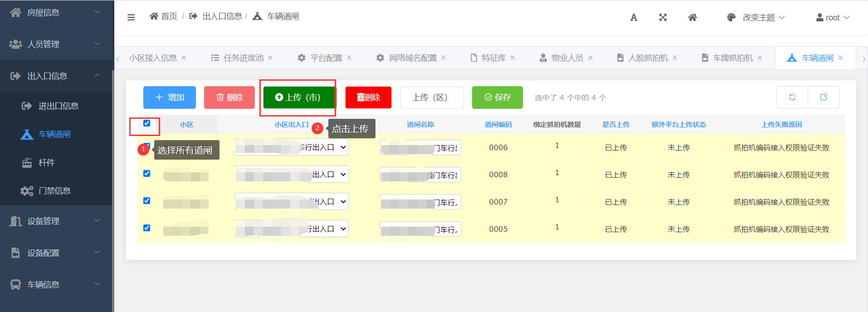Switch to the 网络域名配置 tab
The height and width of the screenshot is (312, 868).
click(407, 58)
